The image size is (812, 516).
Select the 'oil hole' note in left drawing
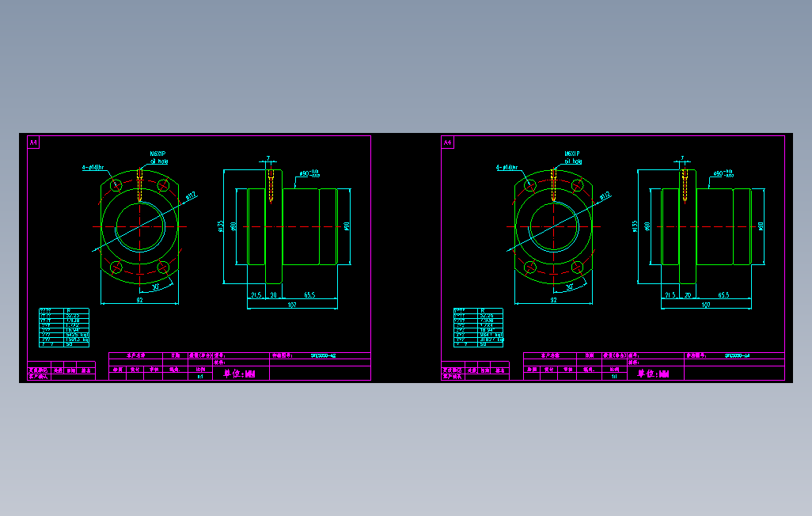159,161
